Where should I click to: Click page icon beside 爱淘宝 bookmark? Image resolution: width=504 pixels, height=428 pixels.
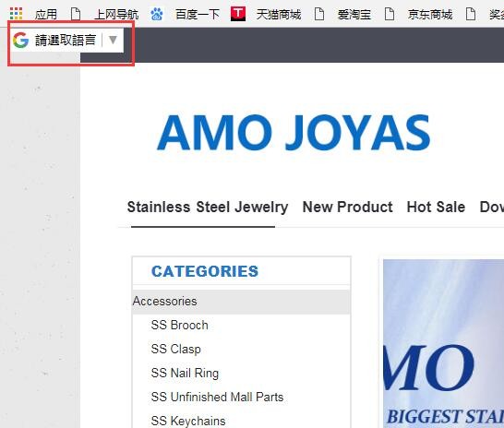point(319,14)
